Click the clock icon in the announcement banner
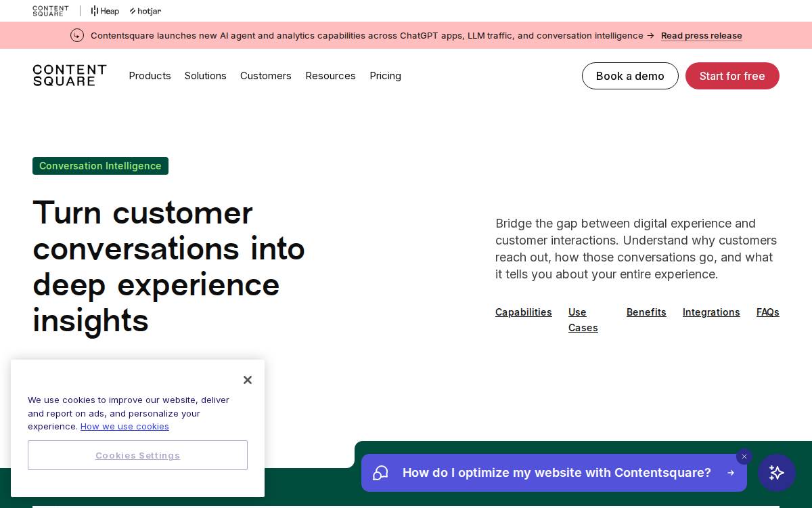This screenshot has height=508, width=812. [77, 35]
